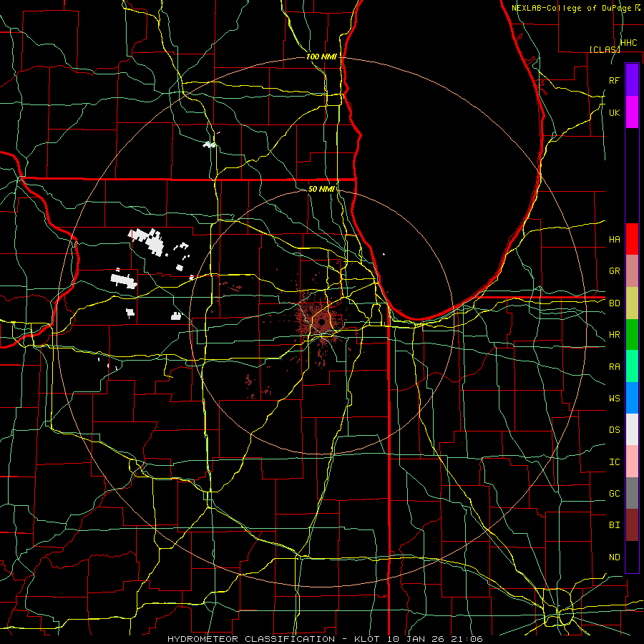Click the 50 NMI range ring label
The image size is (644, 644).
(321, 189)
